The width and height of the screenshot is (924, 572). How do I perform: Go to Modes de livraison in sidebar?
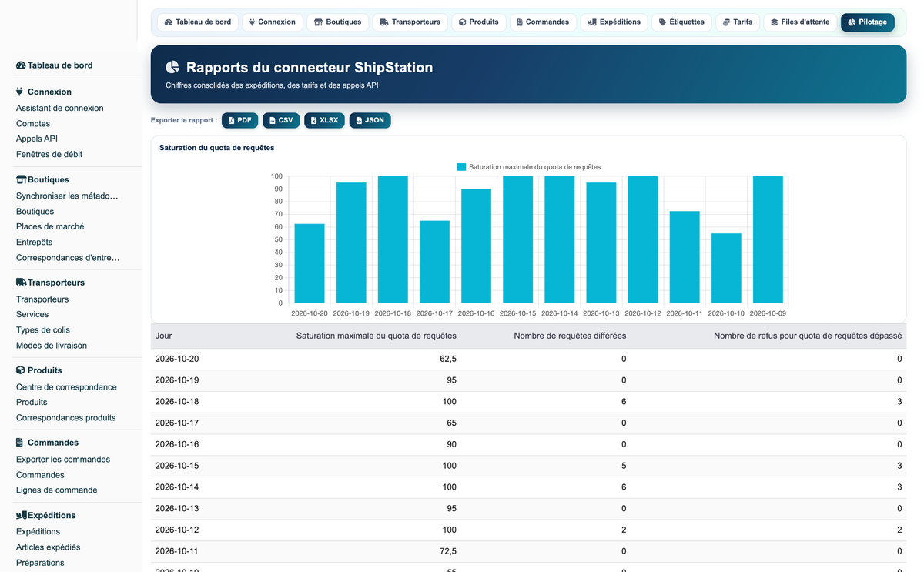click(52, 346)
